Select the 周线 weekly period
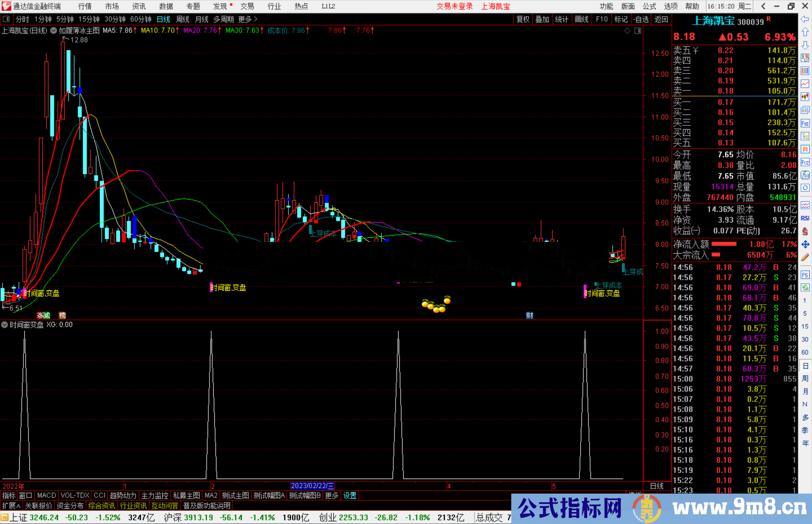This screenshot has height=524, width=812. click(183, 19)
